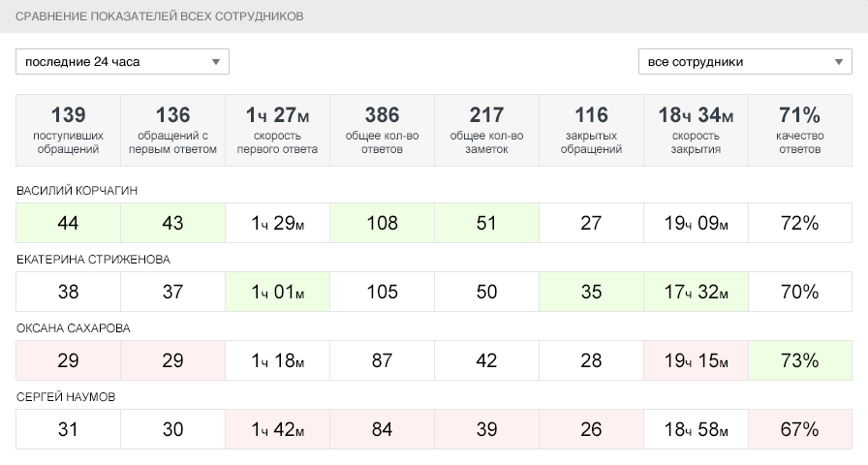The width and height of the screenshot is (868, 465).
Task: Click the 'обращений с первым ответом' summary header
Action: click(x=172, y=130)
